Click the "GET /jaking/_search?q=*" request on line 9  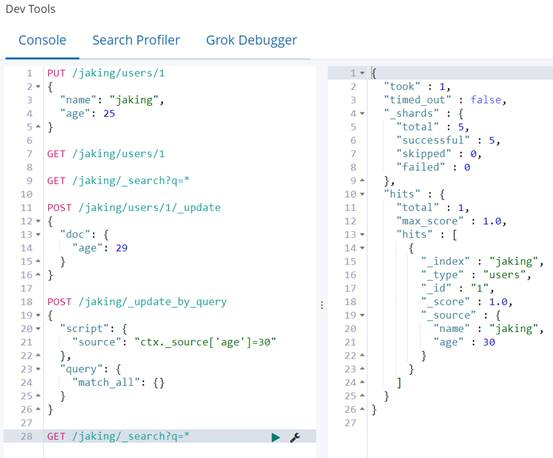coord(118,181)
